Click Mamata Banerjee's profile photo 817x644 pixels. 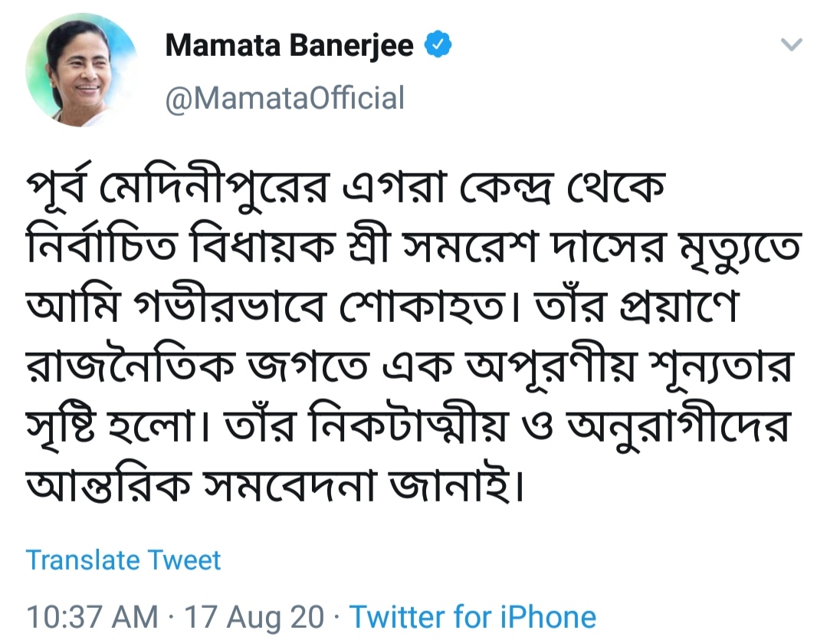81,70
